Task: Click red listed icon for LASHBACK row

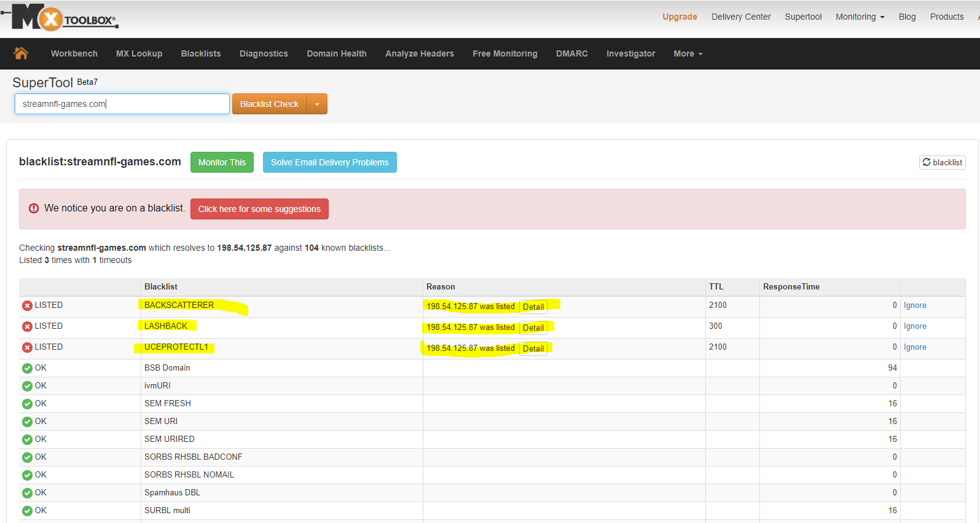Action: (27, 326)
